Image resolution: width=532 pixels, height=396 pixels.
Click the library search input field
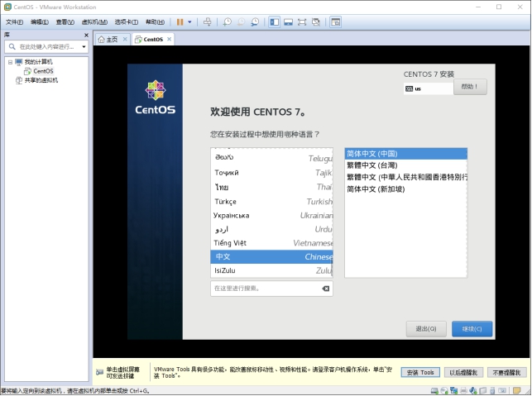click(46, 47)
